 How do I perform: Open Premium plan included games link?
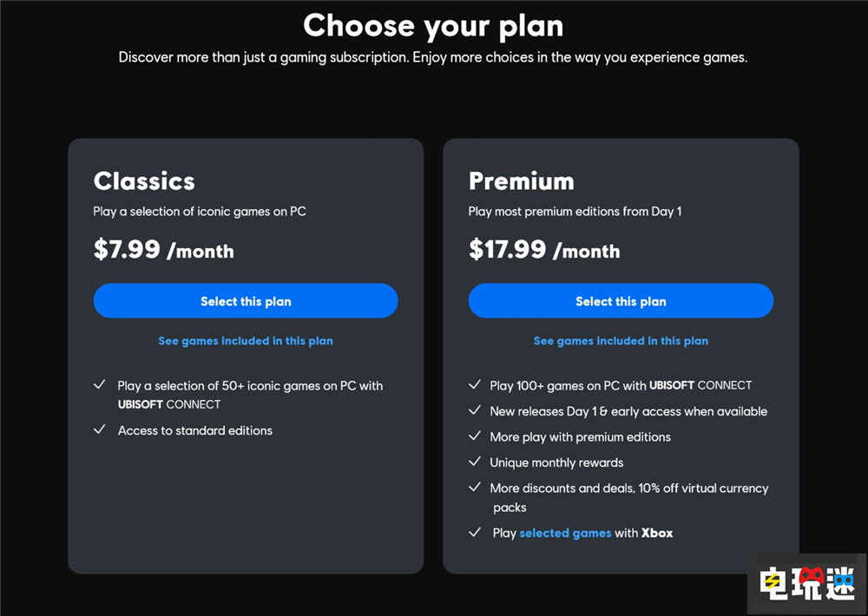tap(621, 341)
